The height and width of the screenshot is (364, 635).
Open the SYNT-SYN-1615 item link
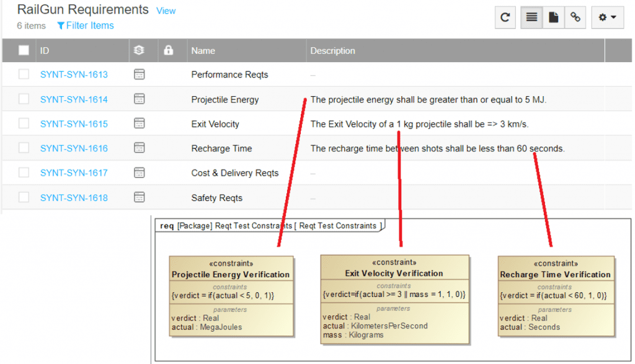[x=74, y=124]
